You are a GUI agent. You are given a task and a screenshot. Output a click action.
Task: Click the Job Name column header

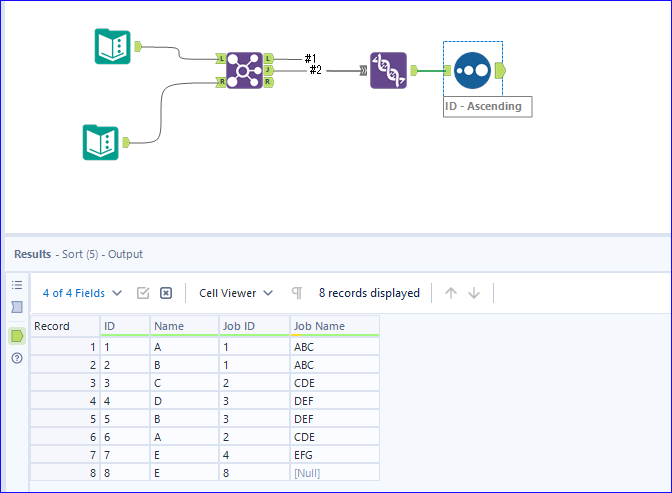click(318, 325)
